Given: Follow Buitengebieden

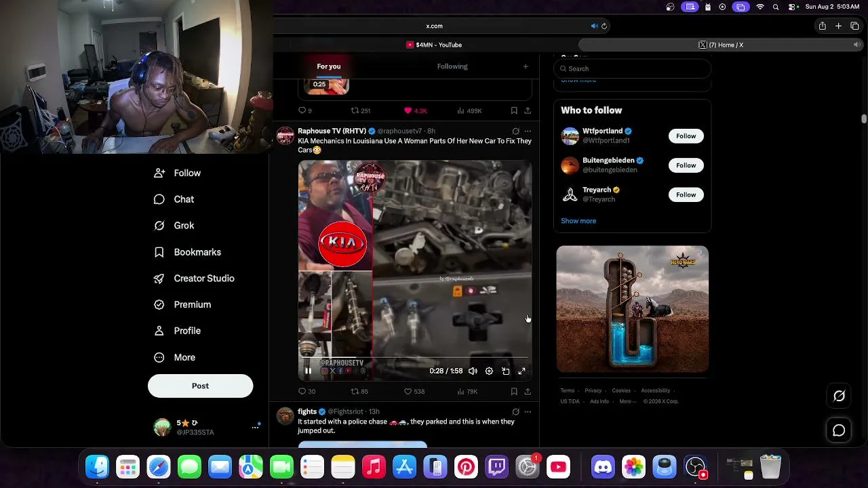Looking at the screenshot, I should 686,165.
